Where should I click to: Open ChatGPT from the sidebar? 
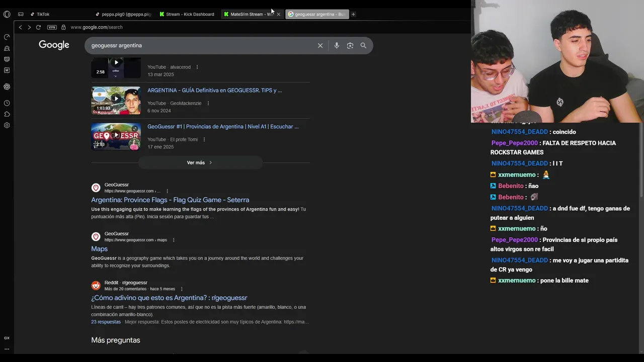[7, 86]
